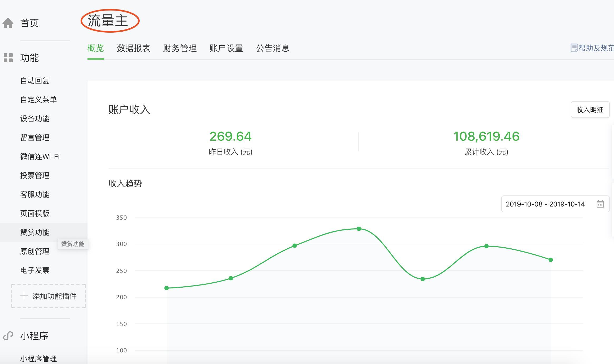The height and width of the screenshot is (364, 614).
Task: Click the 功能 grid icon
Action: click(x=8, y=58)
